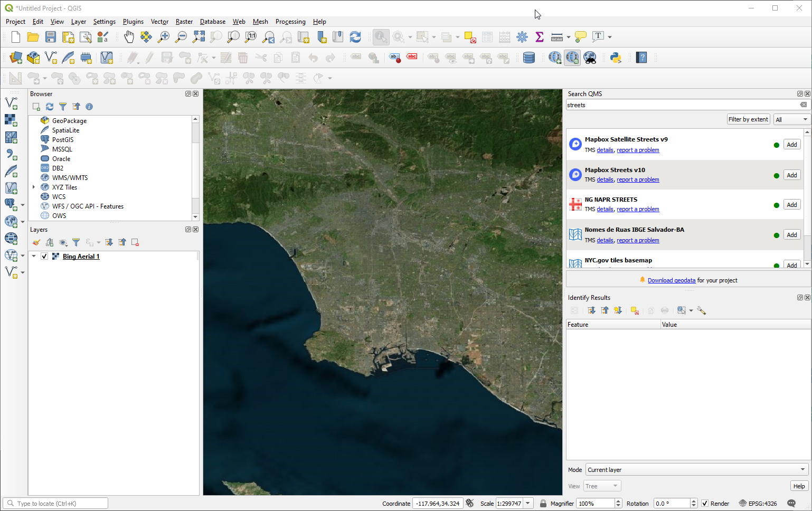Uncheck the Render checkbox
The image size is (812, 511).
tap(705, 504)
